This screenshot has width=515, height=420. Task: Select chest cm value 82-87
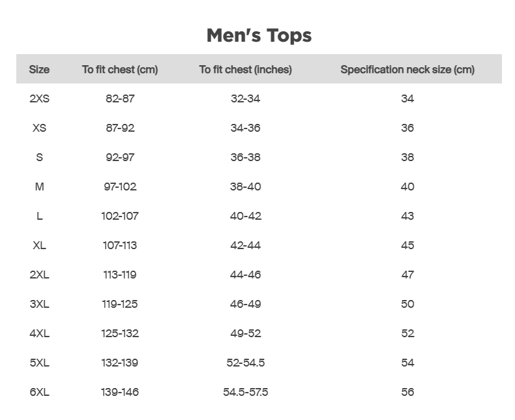(120, 98)
